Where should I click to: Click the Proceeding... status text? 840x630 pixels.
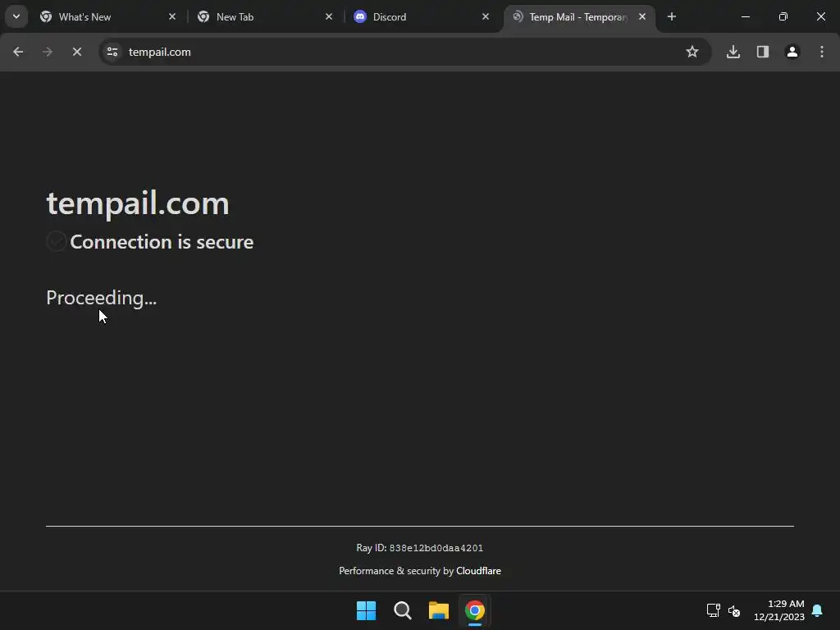101,298
